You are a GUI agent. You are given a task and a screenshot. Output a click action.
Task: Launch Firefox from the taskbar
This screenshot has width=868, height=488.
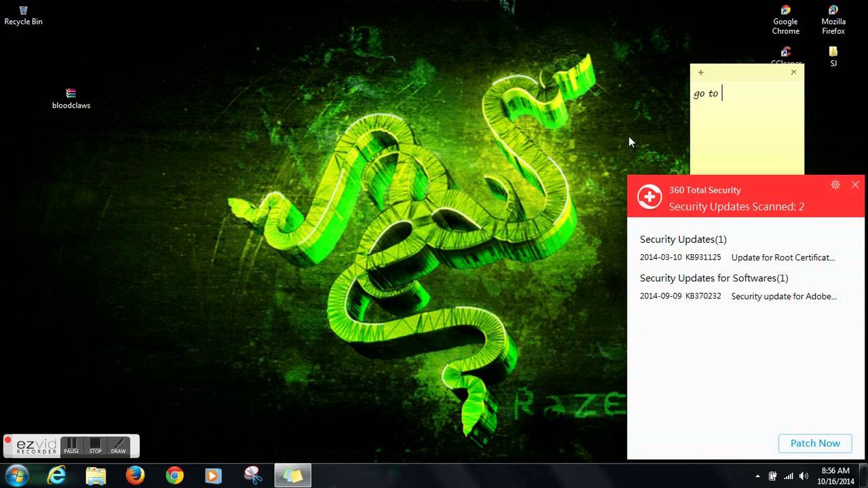[x=135, y=476]
